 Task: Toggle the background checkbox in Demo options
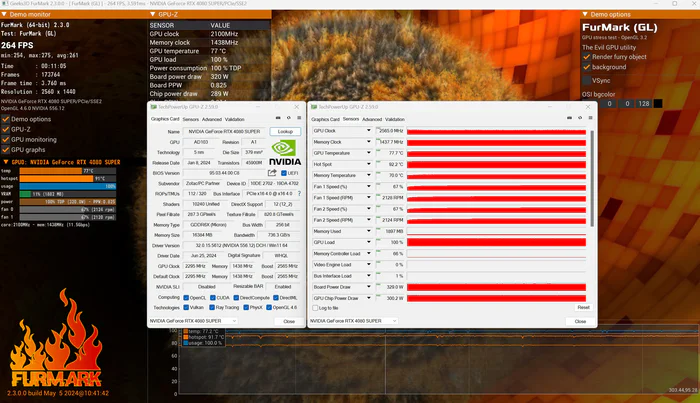(587, 67)
